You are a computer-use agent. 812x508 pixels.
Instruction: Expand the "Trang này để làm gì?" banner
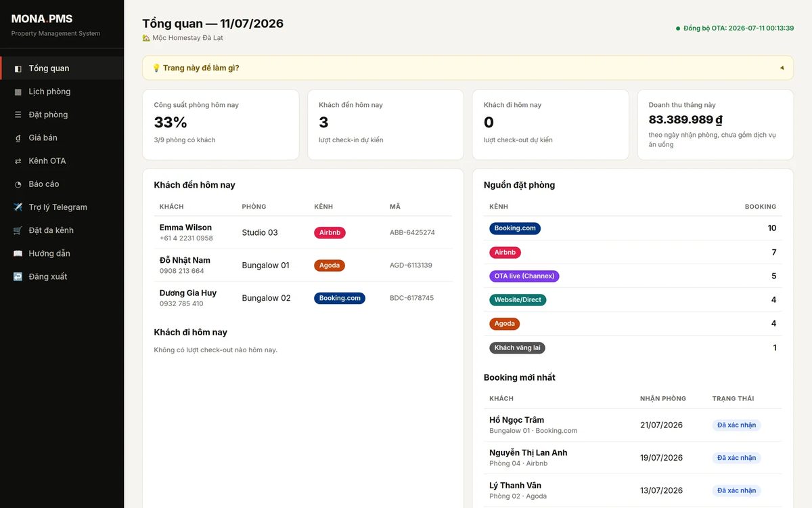tap(468, 68)
